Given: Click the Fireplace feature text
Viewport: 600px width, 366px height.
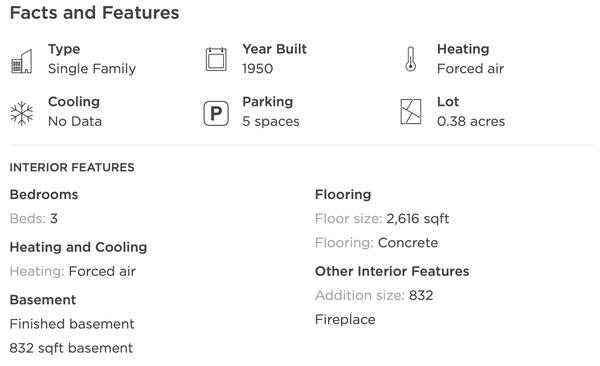Looking at the screenshot, I should coord(345,320).
